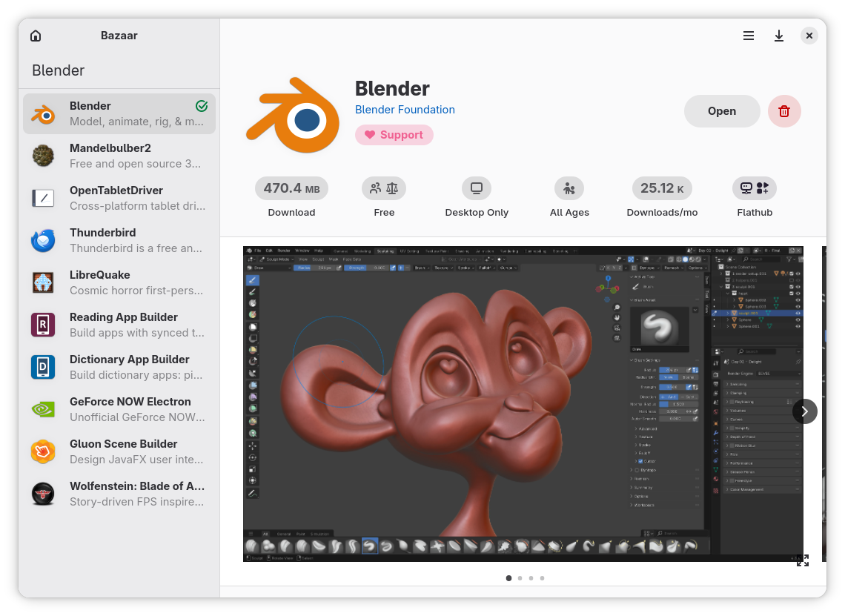The image size is (845, 616).
Task: Select the fourth screenshot page dot
Action: [x=543, y=578]
